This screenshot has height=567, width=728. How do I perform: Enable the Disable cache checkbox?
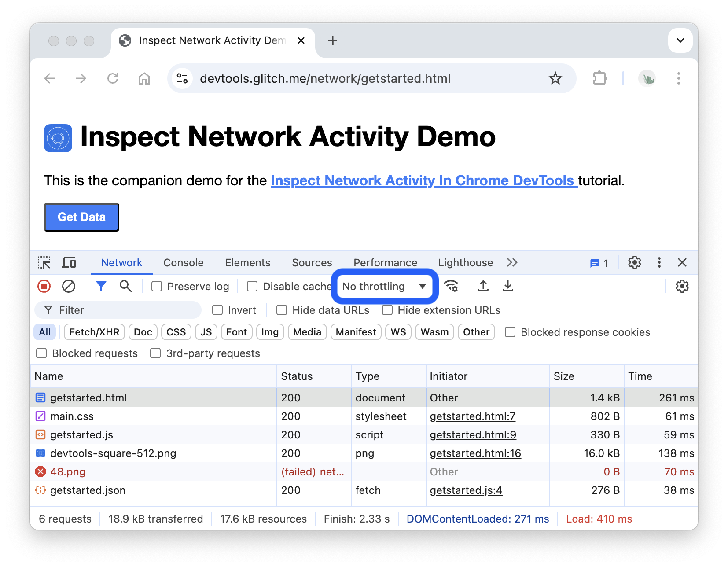click(252, 286)
